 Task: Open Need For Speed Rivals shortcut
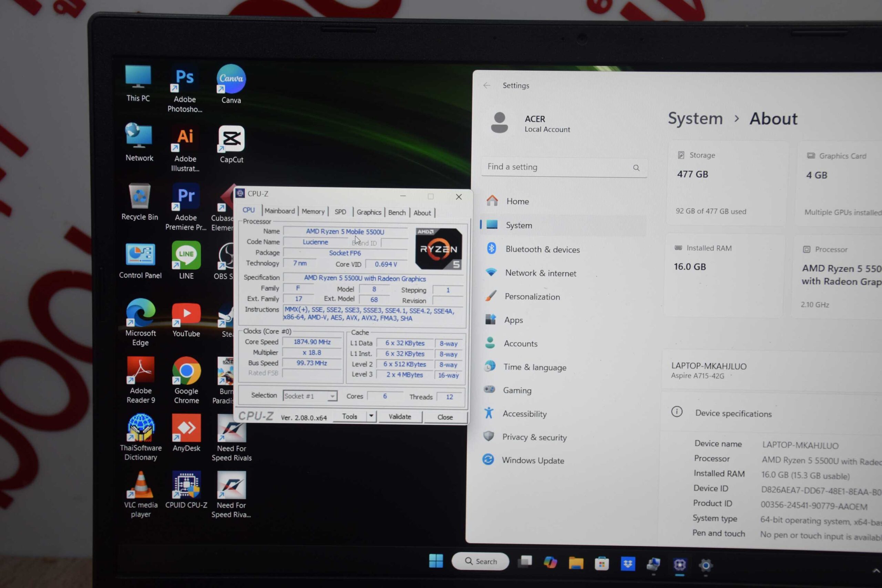[232, 438]
